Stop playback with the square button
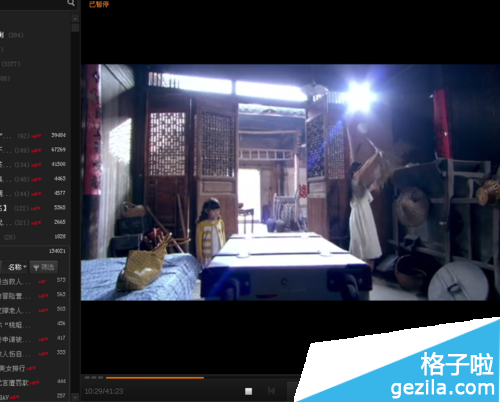 pos(248,391)
